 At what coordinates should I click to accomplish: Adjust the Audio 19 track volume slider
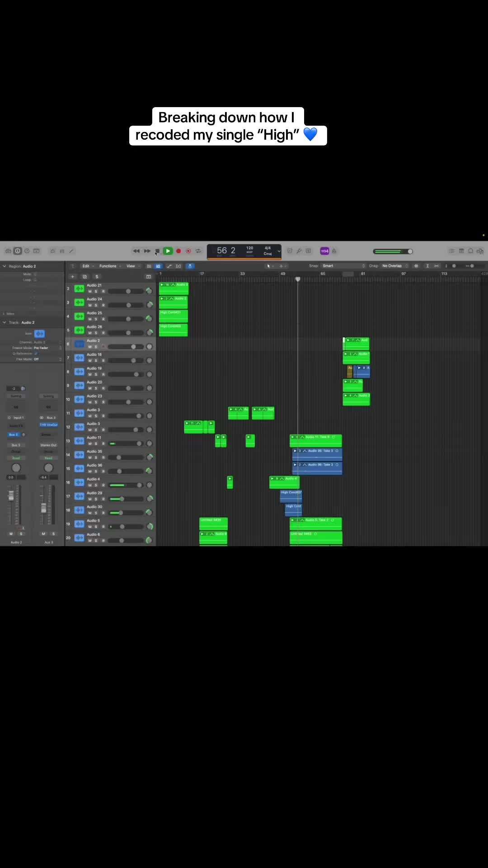click(x=126, y=374)
